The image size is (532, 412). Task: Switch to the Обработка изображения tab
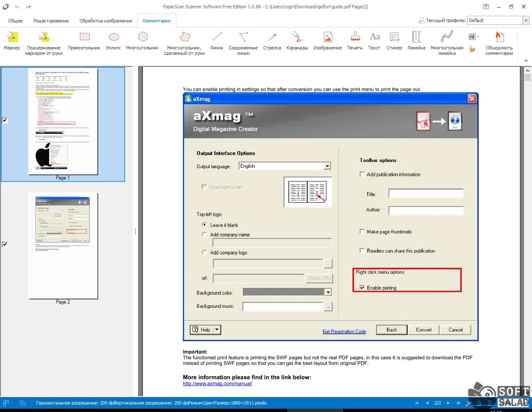point(106,21)
